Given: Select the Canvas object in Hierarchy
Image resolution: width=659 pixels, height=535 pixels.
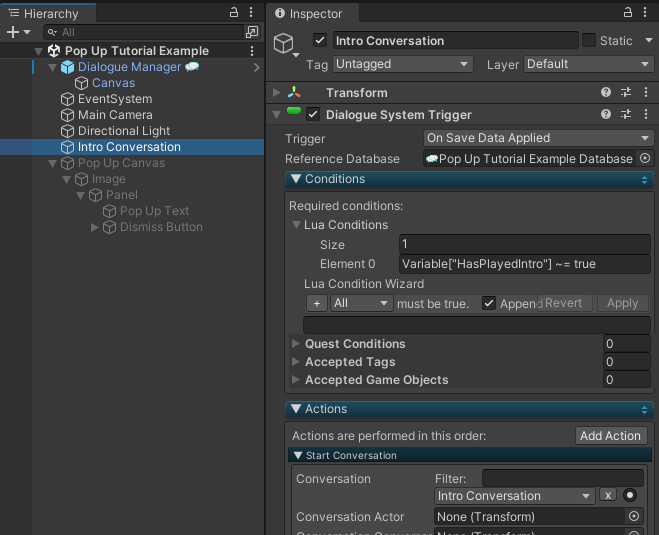Looking at the screenshot, I should pyautogui.click(x=113, y=83).
